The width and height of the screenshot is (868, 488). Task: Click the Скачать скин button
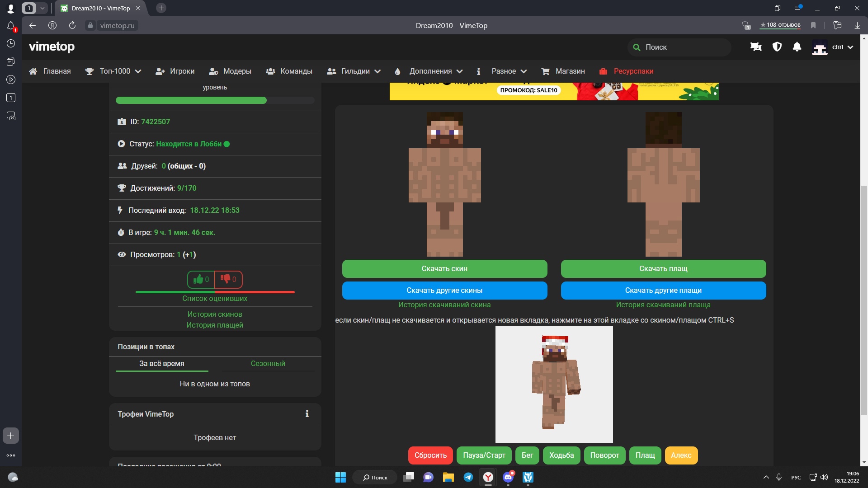444,268
